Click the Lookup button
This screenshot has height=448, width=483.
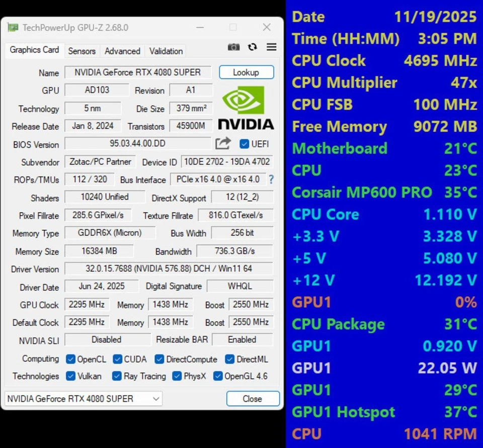(x=246, y=72)
